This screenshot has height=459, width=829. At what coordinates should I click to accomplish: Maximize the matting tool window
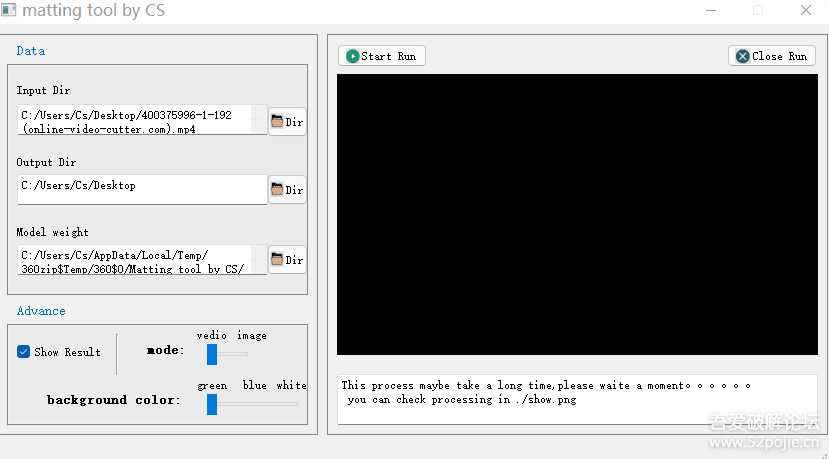(757, 11)
